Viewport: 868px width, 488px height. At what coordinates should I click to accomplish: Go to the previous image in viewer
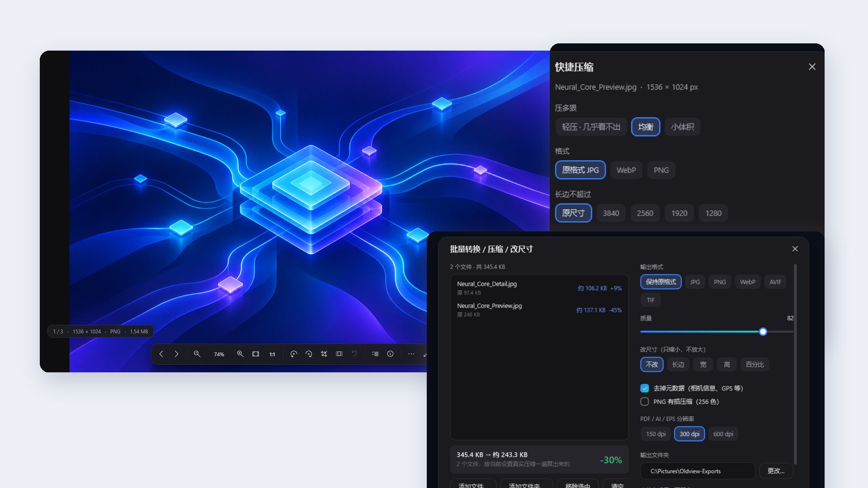pos(161,354)
